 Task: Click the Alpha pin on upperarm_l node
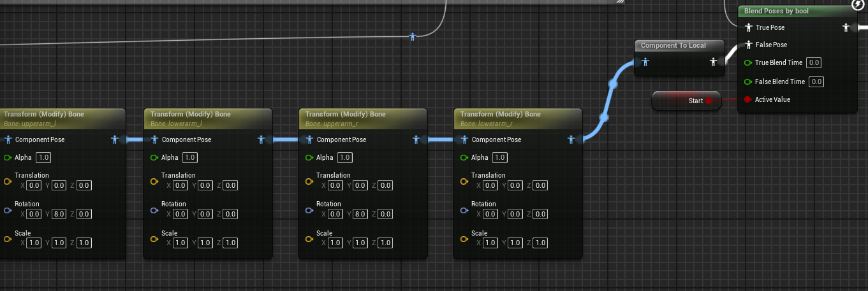click(x=8, y=157)
